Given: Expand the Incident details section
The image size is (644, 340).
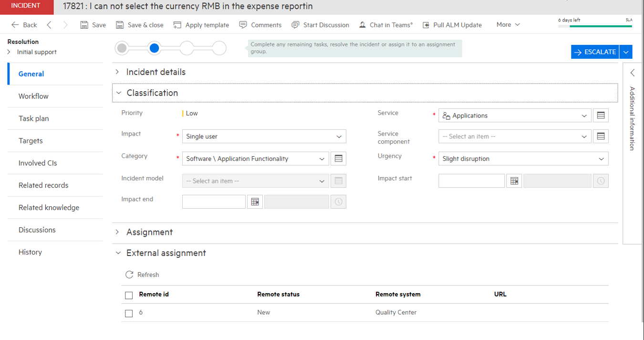Looking at the screenshot, I should [x=117, y=72].
